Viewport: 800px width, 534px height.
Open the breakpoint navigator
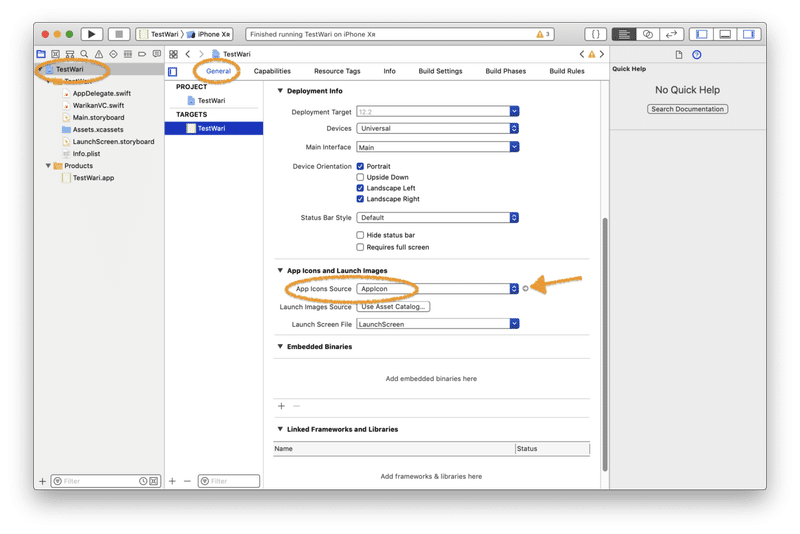click(142, 54)
